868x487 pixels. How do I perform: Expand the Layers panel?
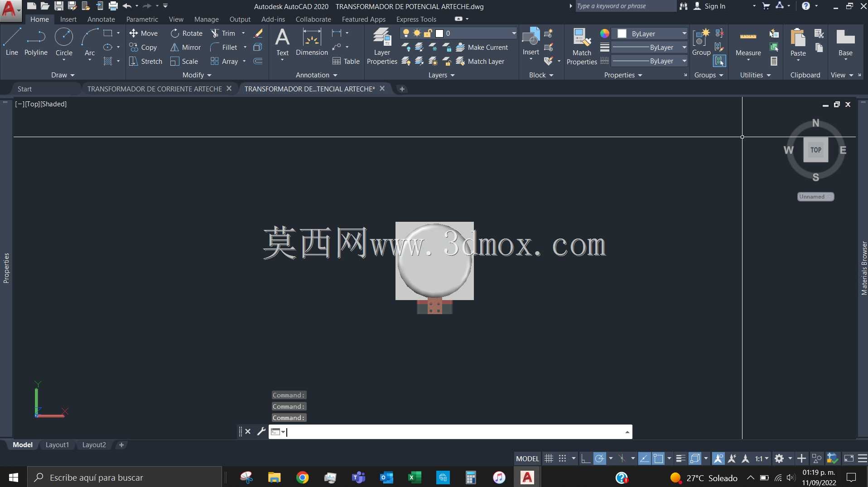(441, 75)
